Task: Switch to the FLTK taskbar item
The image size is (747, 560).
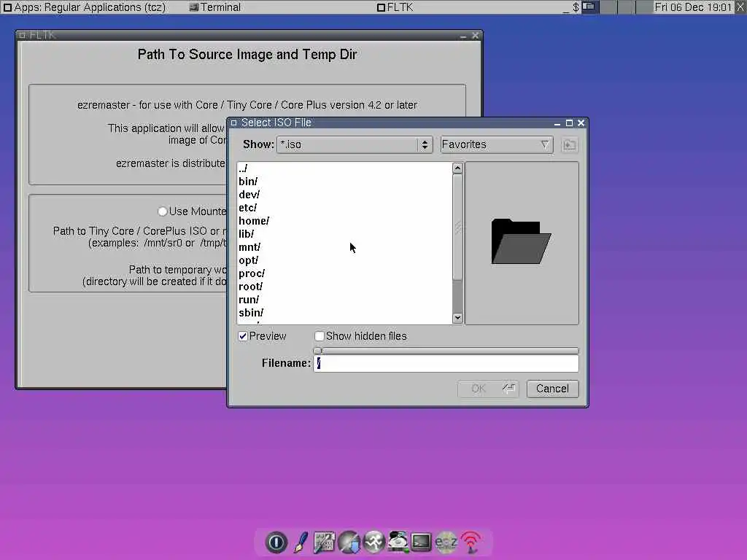Action: [395, 7]
